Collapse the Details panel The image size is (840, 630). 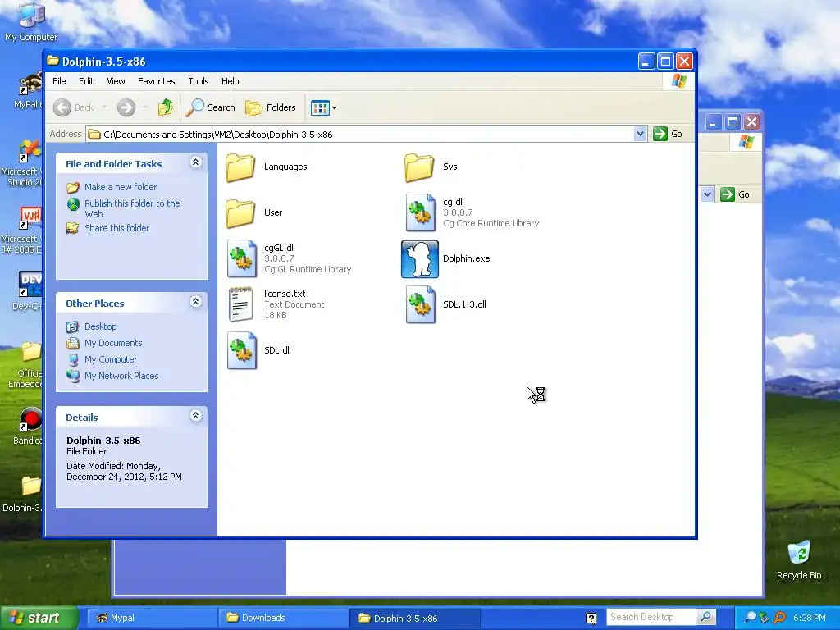pos(195,416)
